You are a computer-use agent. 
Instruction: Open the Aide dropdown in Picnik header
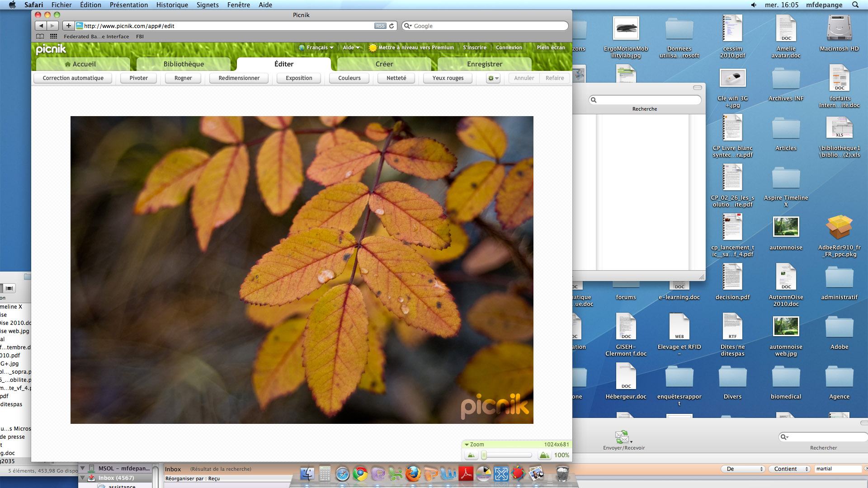pyautogui.click(x=351, y=47)
